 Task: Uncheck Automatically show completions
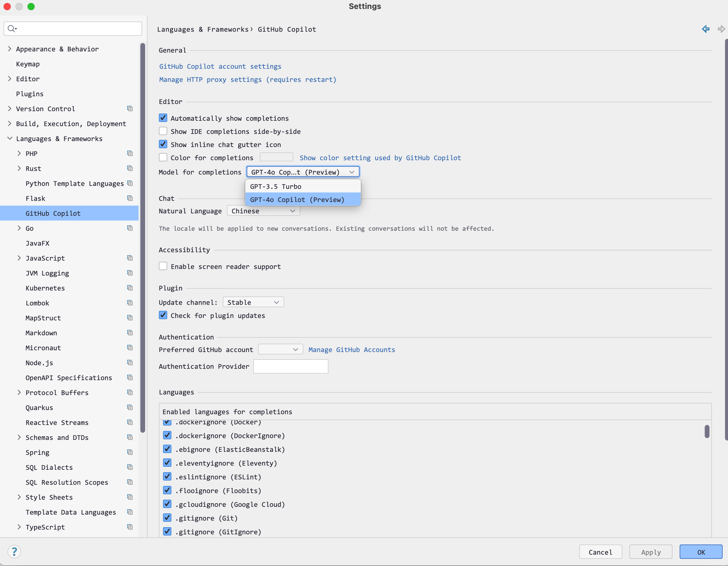[163, 118]
